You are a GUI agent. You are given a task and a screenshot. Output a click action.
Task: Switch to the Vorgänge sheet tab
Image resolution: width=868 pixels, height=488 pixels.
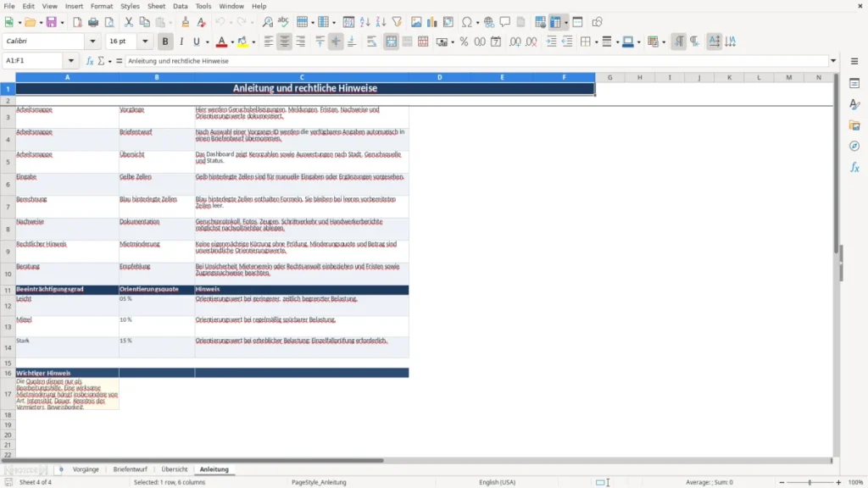(x=86, y=469)
